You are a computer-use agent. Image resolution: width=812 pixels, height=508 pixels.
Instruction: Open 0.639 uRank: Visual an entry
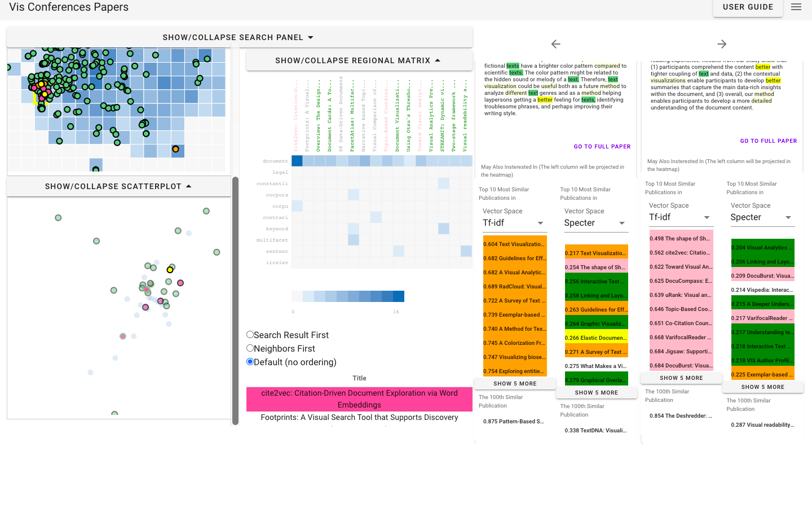pyautogui.click(x=681, y=295)
